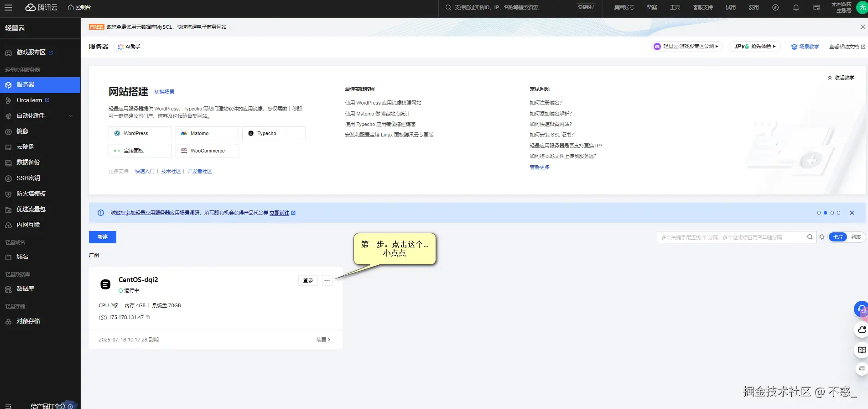
Task: Select the second notice carousel dot
Action: click(825, 213)
